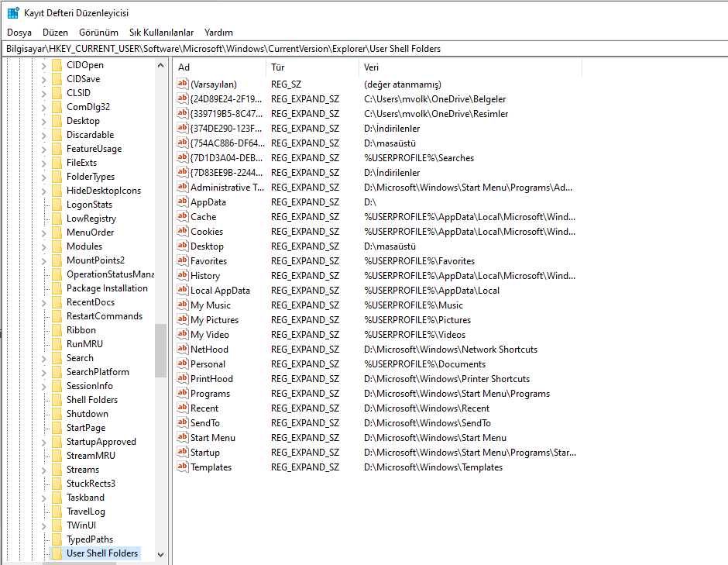Click the icon of the (Varsayılan) value

pyautogui.click(x=183, y=84)
